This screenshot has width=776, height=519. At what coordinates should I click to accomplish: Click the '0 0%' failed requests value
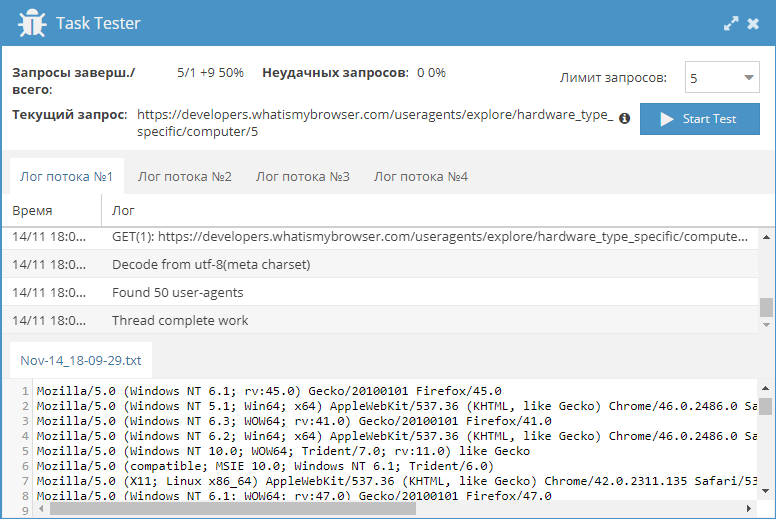[431, 73]
